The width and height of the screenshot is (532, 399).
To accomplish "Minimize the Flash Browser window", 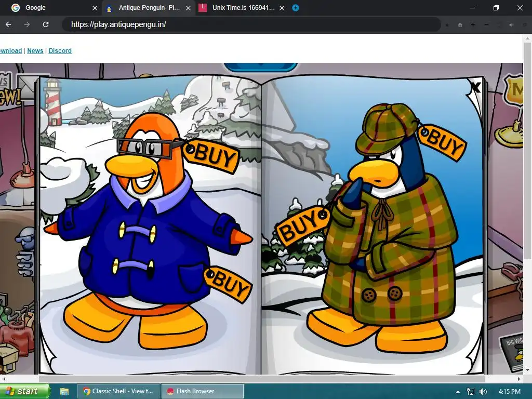I will click(472, 8).
